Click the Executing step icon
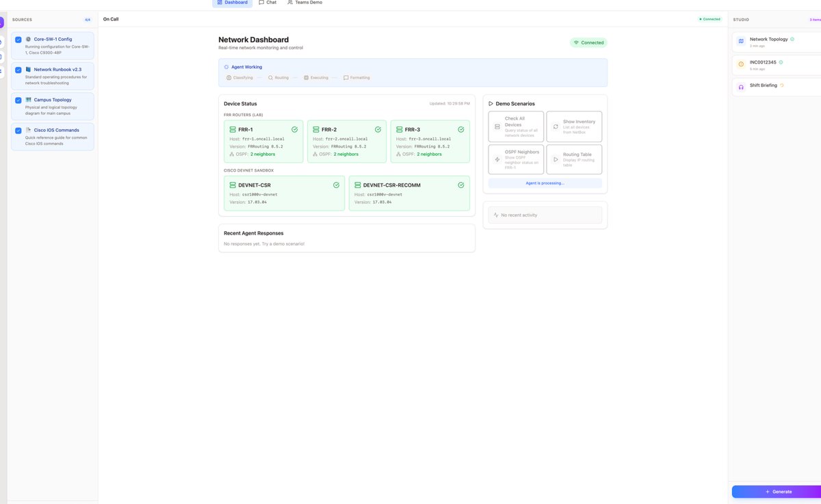Screen dimensions: 821x504 click(x=306, y=78)
